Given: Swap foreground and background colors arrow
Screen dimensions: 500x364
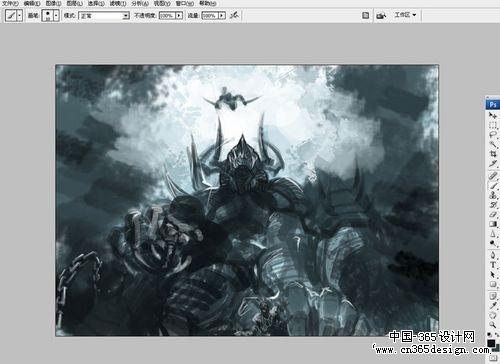Looking at the screenshot, I should click(x=496, y=334).
